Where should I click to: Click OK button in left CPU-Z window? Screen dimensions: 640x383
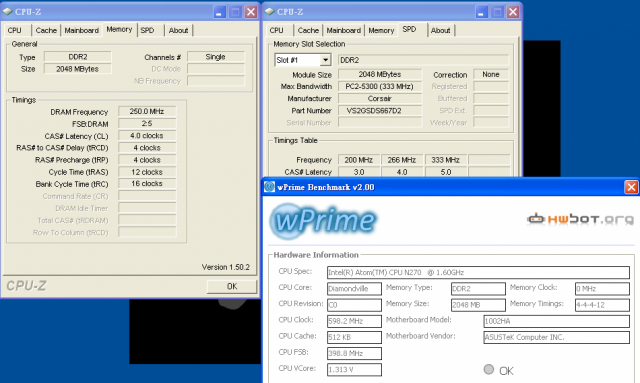232,286
